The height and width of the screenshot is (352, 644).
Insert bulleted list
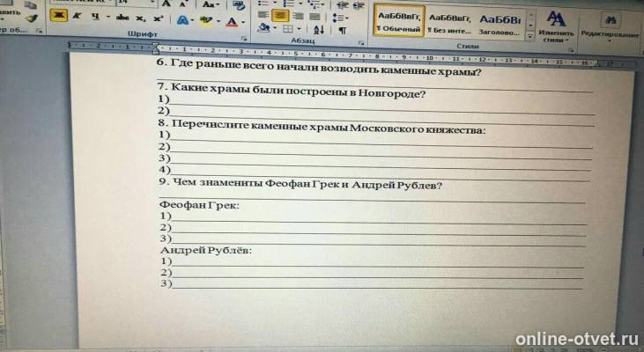click(x=263, y=4)
